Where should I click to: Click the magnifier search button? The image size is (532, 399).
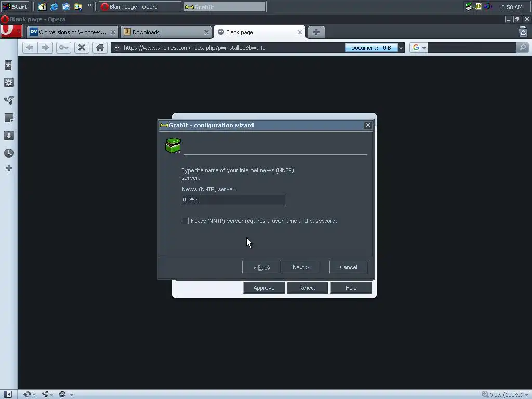point(523,48)
